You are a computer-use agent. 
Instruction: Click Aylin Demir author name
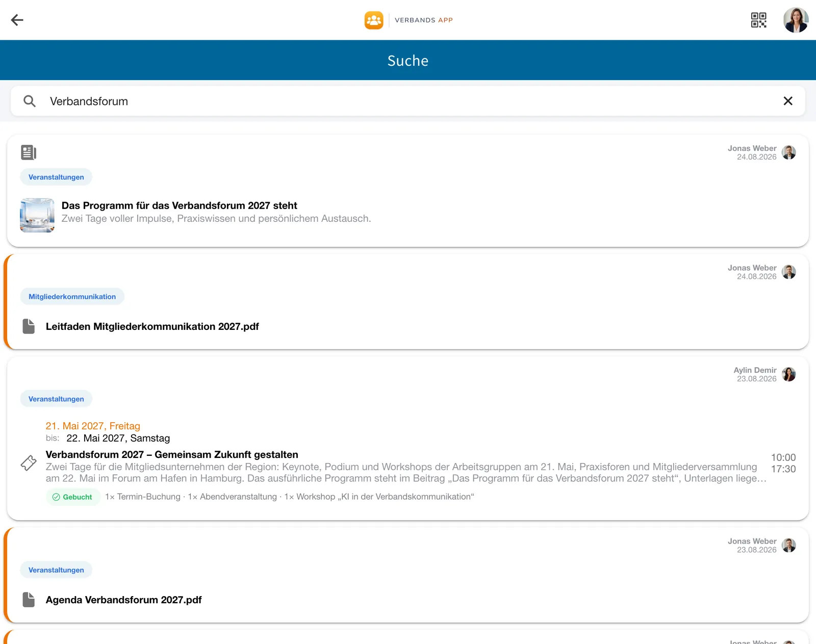pos(755,370)
